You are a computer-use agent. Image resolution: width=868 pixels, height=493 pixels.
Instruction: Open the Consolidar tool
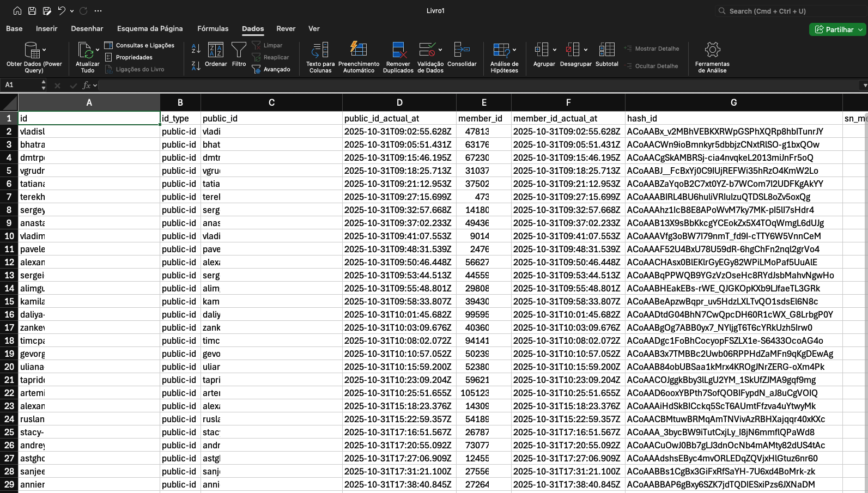point(462,50)
